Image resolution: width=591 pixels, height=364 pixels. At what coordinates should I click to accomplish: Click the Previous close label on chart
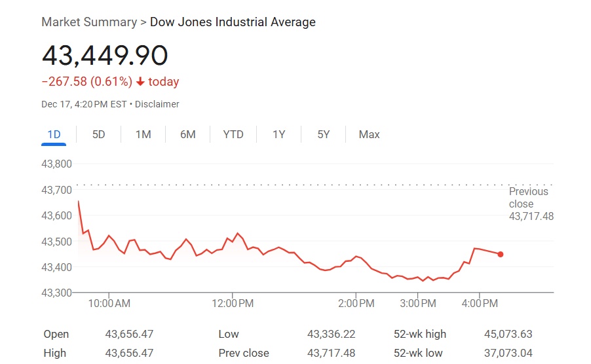pyautogui.click(x=529, y=198)
